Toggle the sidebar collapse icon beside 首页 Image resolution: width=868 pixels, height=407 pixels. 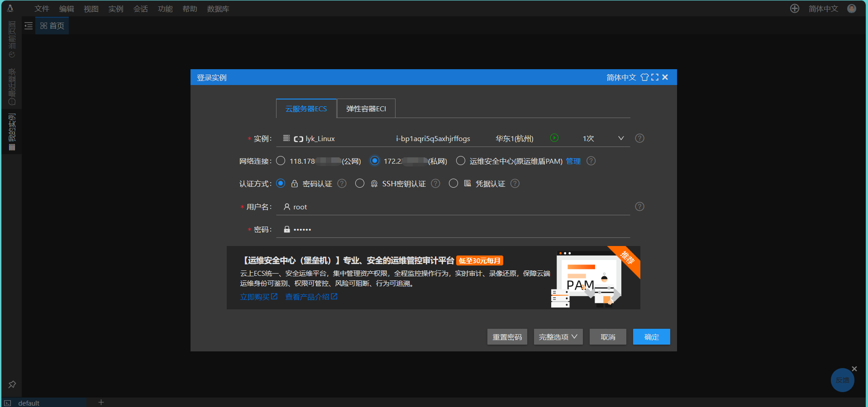click(29, 26)
